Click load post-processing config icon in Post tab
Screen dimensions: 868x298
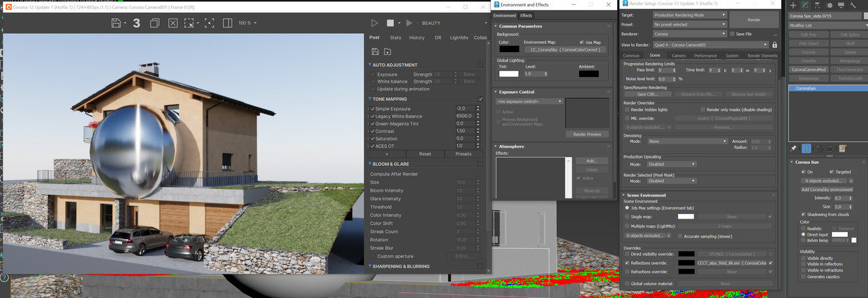pos(387,51)
